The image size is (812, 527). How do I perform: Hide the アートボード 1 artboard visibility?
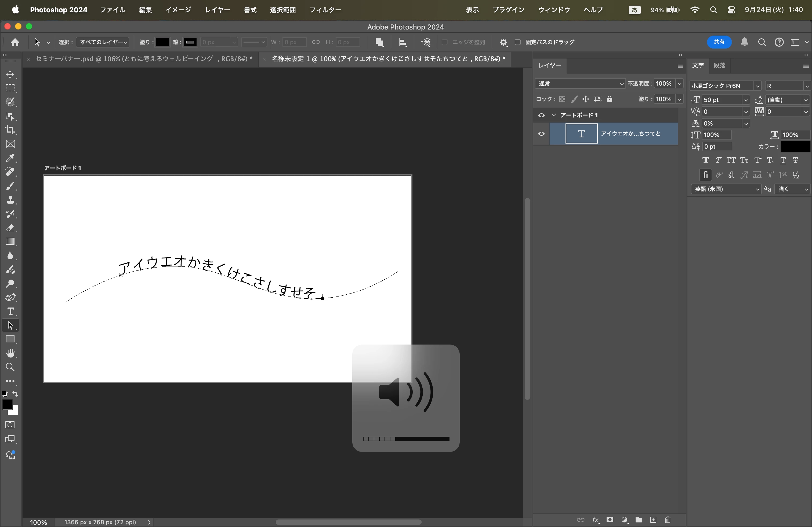tap(541, 115)
